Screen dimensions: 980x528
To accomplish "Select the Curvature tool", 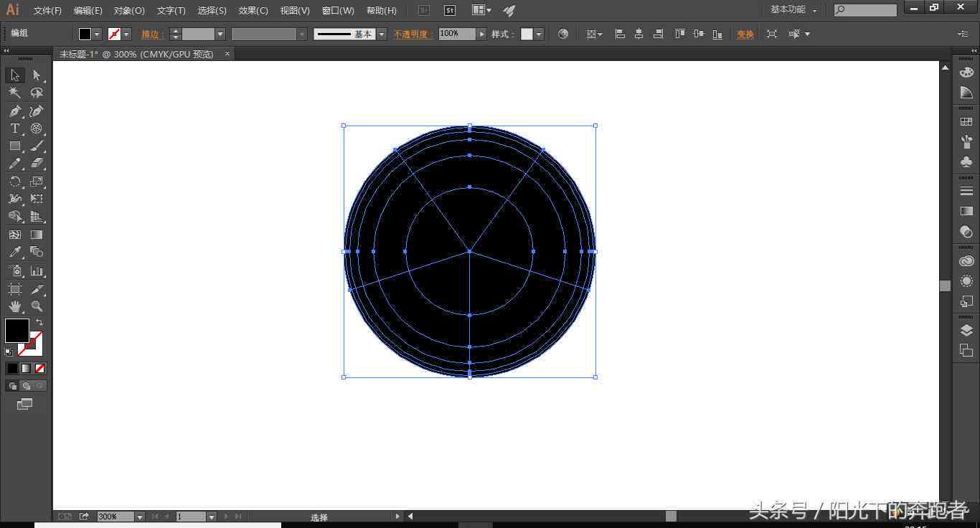I will tap(37, 110).
